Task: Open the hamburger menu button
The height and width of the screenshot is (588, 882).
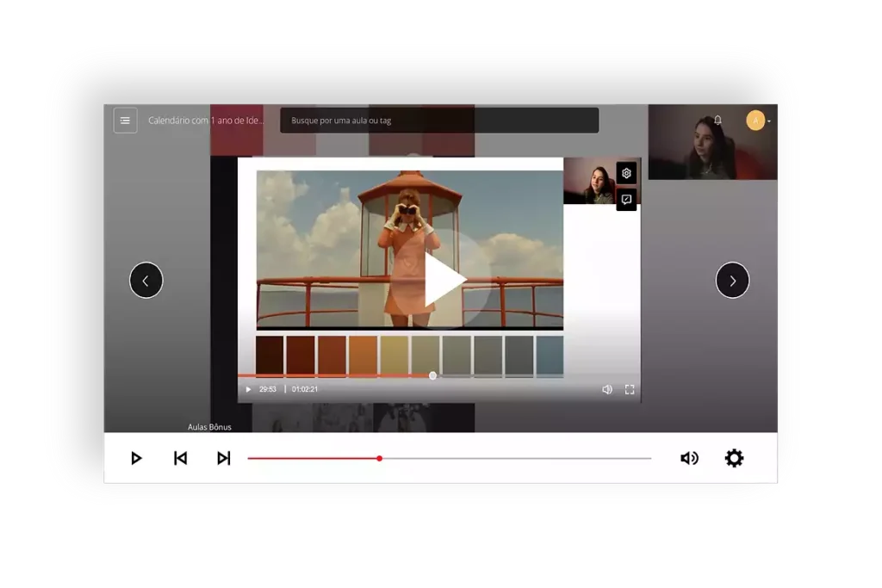Action: click(x=125, y=121)
